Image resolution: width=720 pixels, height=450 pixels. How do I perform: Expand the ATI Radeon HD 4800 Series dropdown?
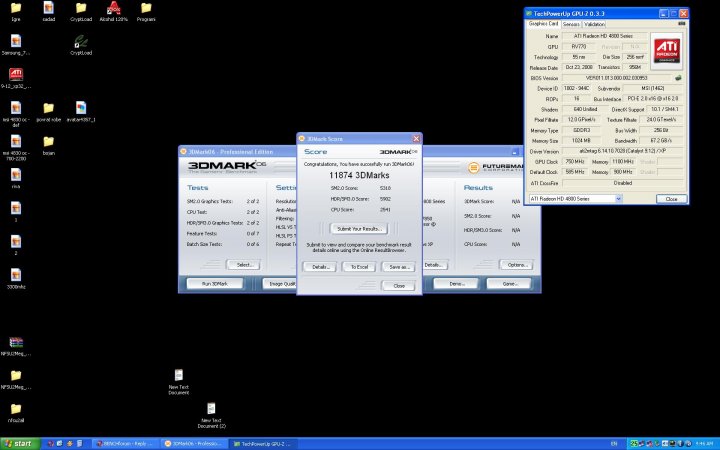tap(618, 199)
